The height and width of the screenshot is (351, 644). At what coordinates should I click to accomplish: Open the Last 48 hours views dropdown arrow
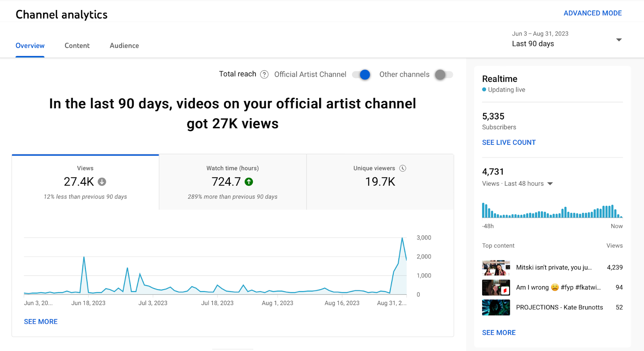pos(550,184)
